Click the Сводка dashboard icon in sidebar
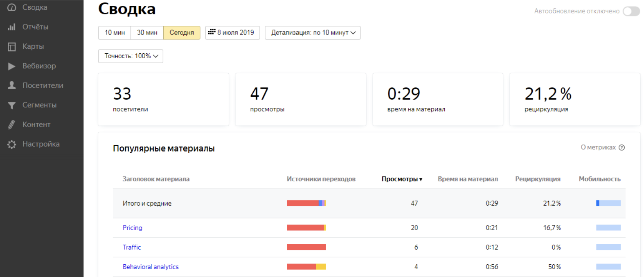 [12, 7]
